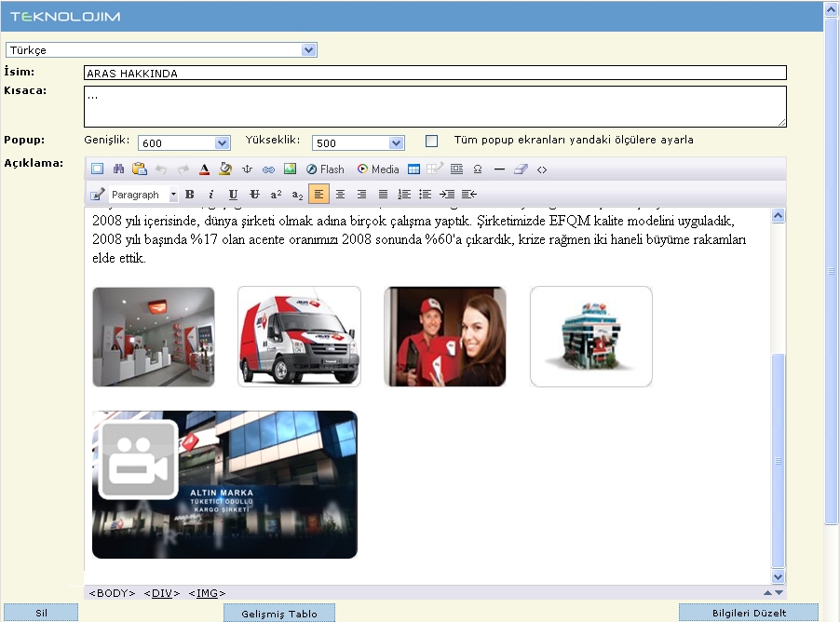Screen dimensions: 840x622
Task: Increase paragraph indent
Action: pyautogui.click(x=447, y=194)
